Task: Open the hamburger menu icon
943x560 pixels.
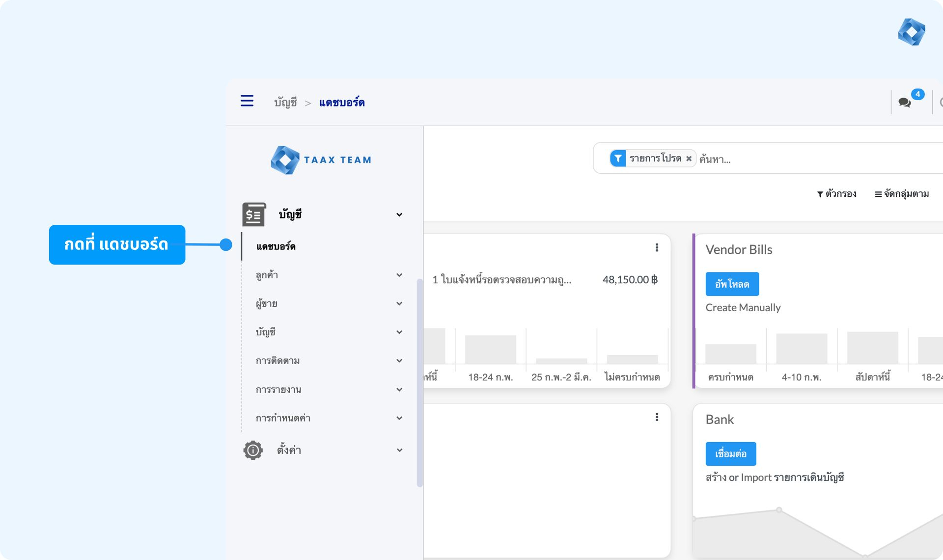Action: pyautogui.click(x=247, y=101)
